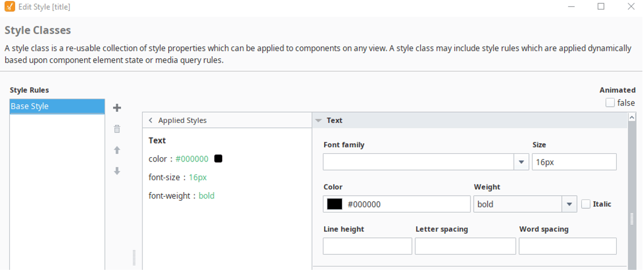Enable the Animated checkbox
Viewport: 644px width, 272px height.
coord(610,102)
